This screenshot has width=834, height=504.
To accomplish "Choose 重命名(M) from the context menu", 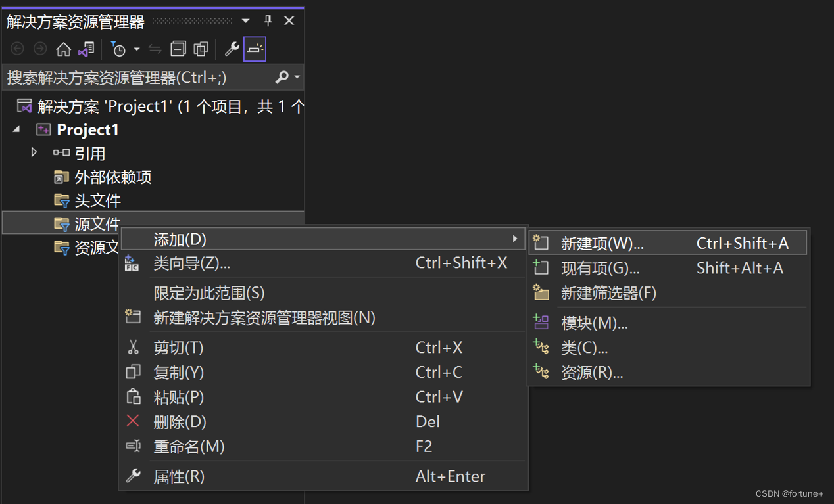I will click(x=189, y=446).
